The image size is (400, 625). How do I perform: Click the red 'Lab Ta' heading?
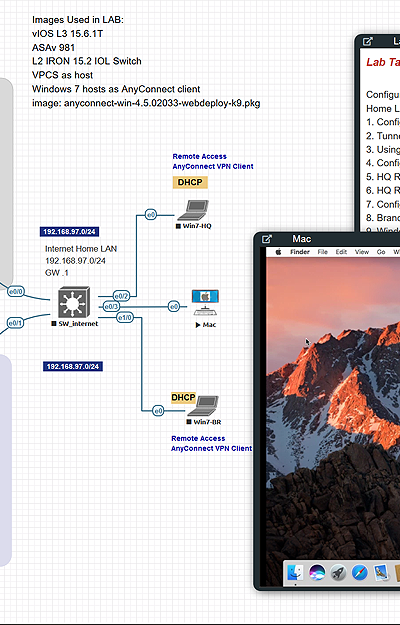(383, 62)
